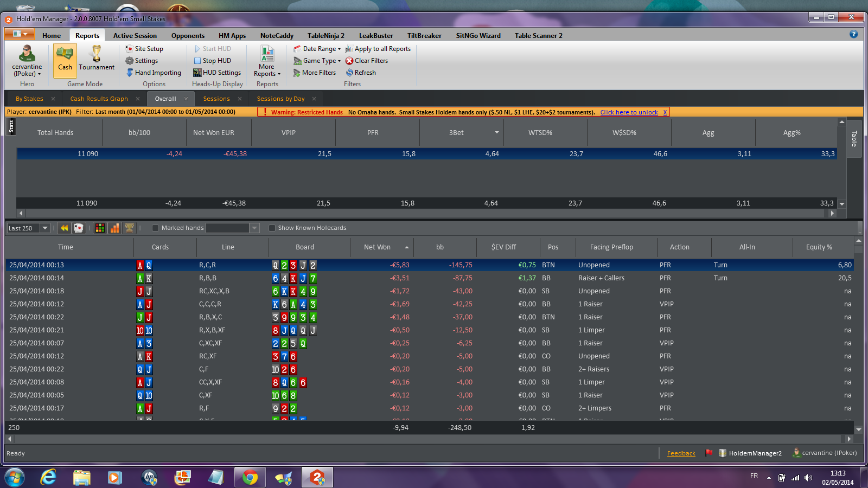Screen dimensions: 868x488
Task: Click the stats grid horizontal scrollbar
Action: (426, 213)
